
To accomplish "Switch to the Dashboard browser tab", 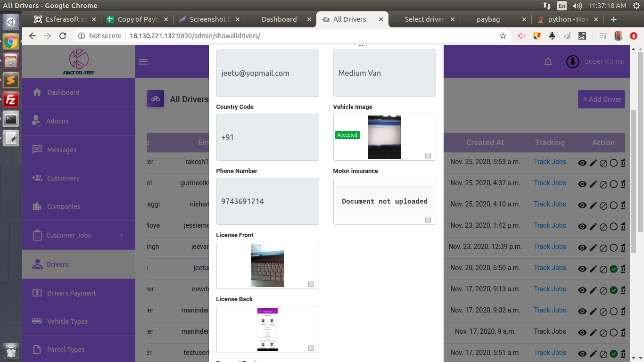I will point(279,19).
